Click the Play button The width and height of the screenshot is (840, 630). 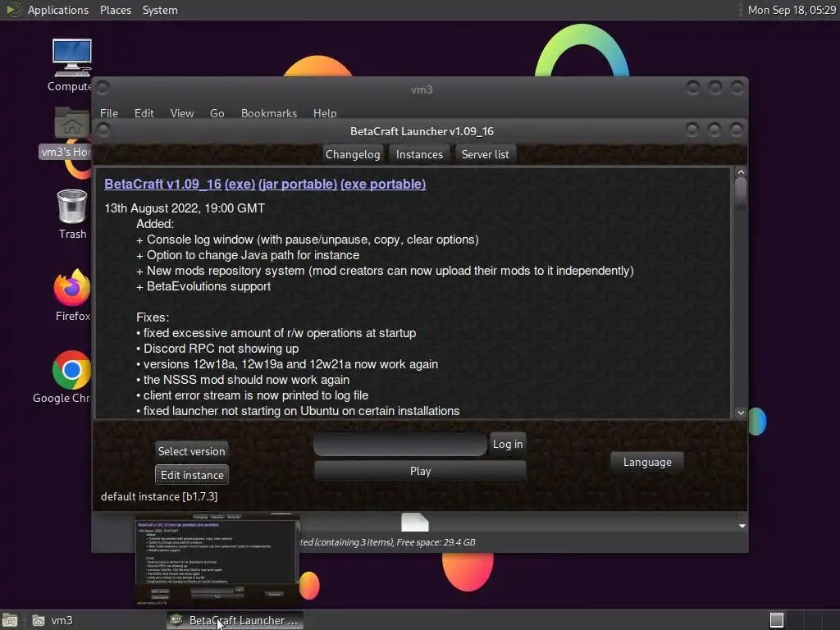tap(420, 471)
